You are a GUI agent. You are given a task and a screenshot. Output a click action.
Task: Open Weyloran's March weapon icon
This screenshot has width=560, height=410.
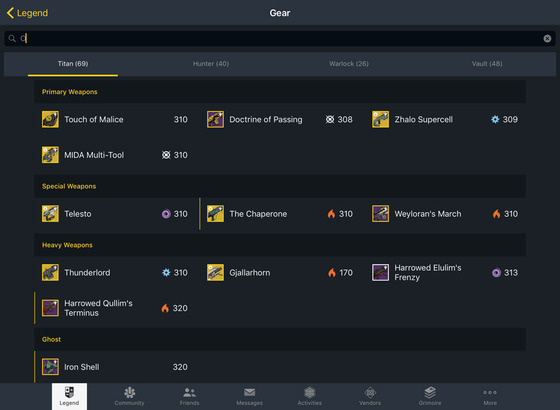click(380, 214)
